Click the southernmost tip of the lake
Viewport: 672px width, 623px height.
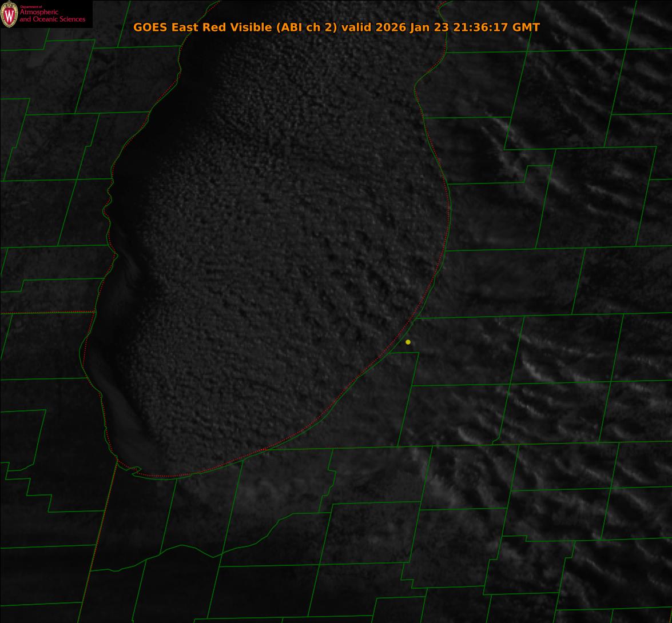point(166,476)
